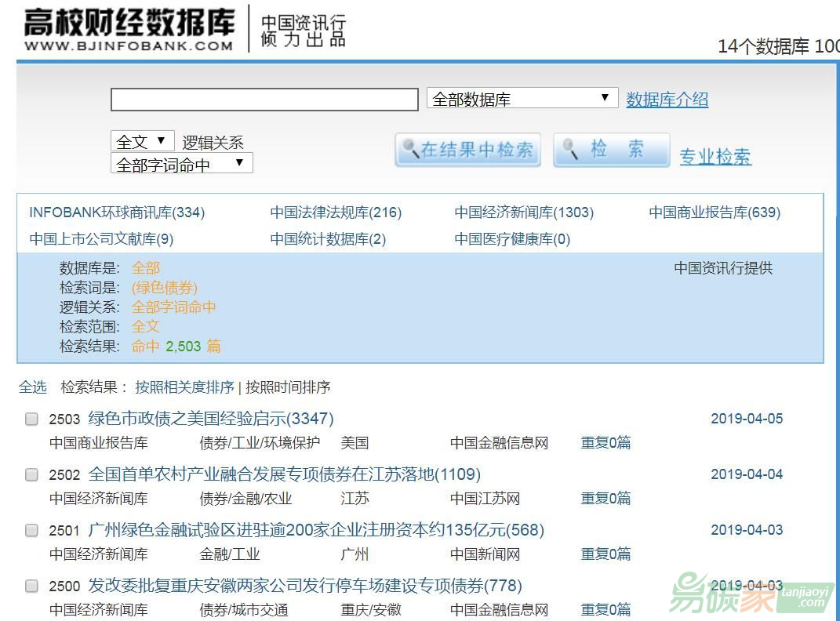840x621 pixels.
Task: Expand the 全文 search scope dropdown
Action: point(142,141)
